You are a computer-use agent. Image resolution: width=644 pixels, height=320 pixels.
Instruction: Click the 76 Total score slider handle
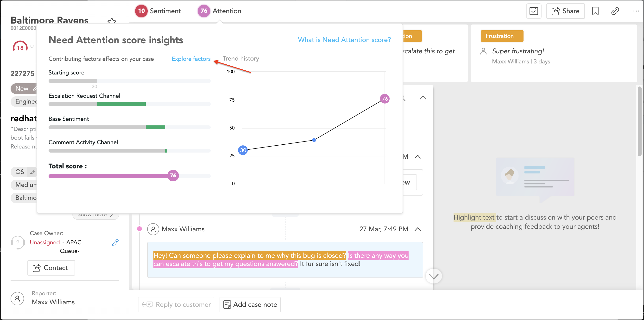[x=173, y=176]
